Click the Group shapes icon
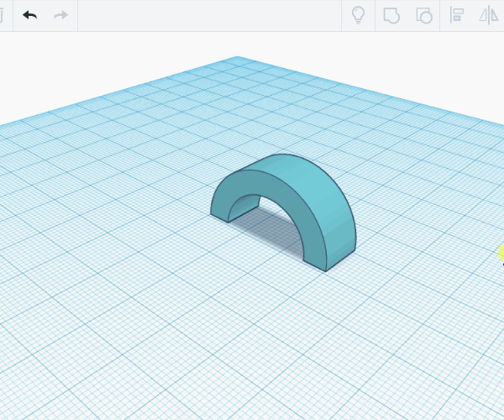The height and width of the screenshot is (420, 504). pos(391,15)
